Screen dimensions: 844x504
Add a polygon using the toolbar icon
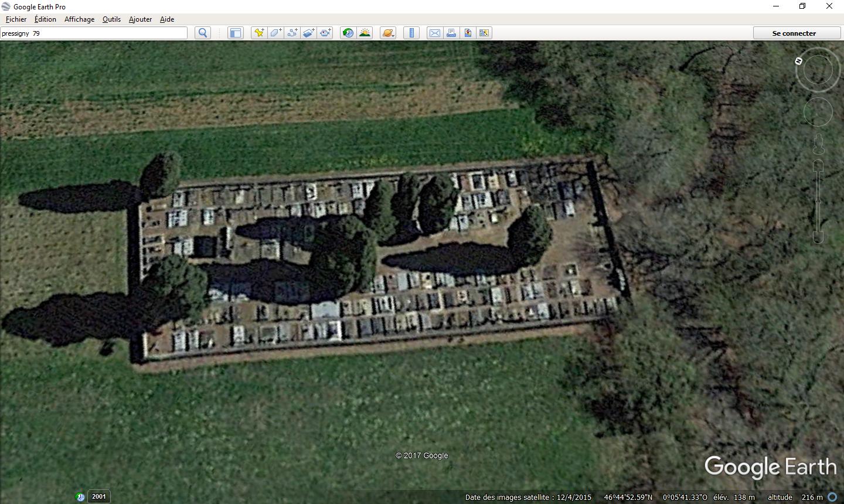[x=275, y=33]
